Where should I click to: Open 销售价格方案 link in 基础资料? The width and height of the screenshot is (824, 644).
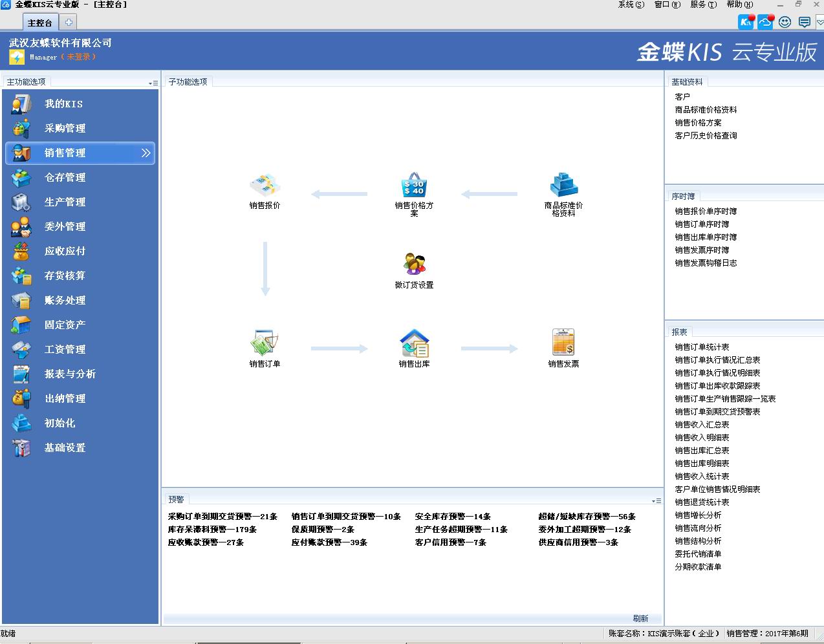click(698, 123)
